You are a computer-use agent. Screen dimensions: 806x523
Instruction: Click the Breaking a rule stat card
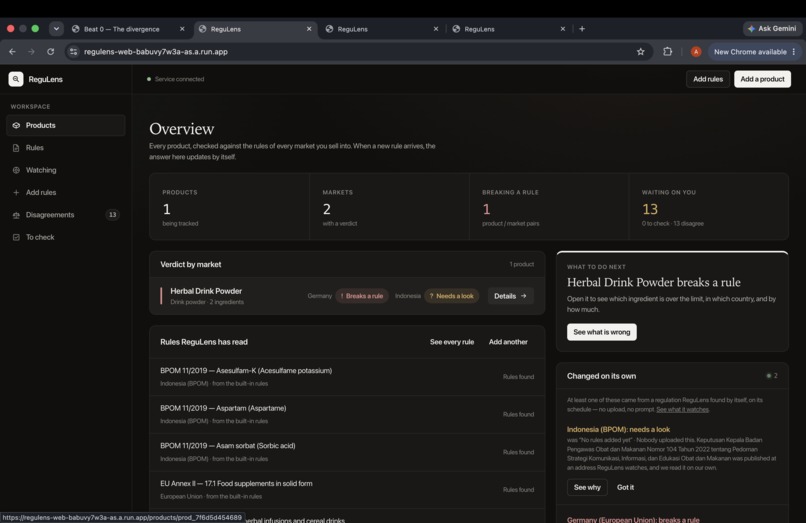549,207
